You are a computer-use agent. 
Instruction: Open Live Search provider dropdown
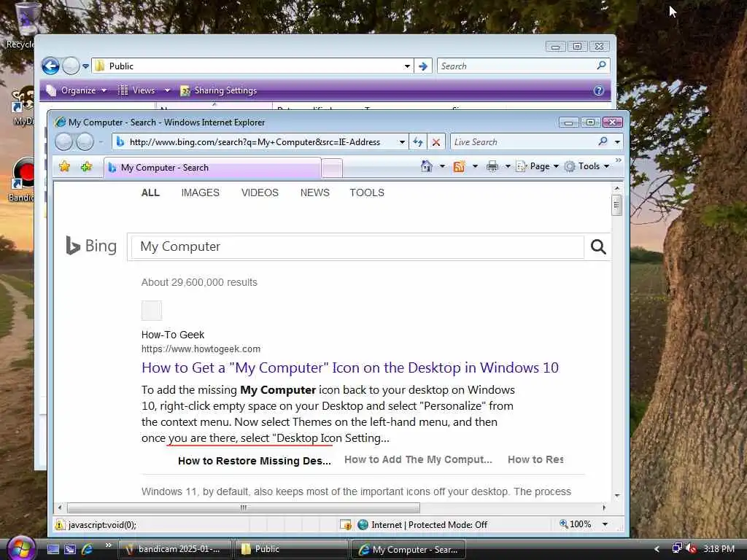pyautogui.click(x=617, y=142)
